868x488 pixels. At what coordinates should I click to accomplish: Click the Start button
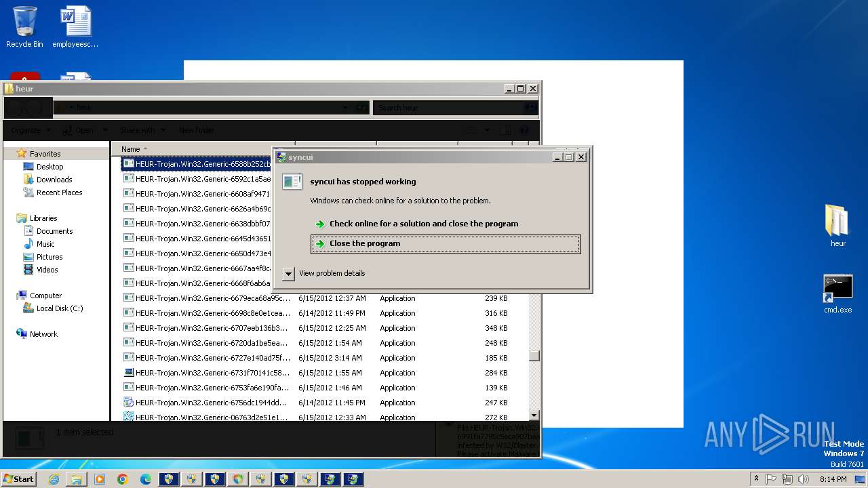pyautogui.click(x=18, y=479)
